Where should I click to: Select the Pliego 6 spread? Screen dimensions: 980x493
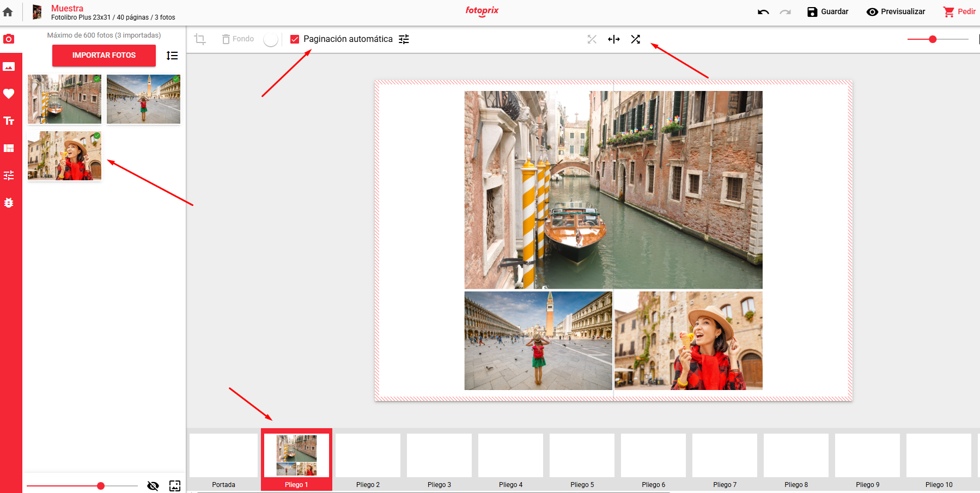tap(654, 460)
